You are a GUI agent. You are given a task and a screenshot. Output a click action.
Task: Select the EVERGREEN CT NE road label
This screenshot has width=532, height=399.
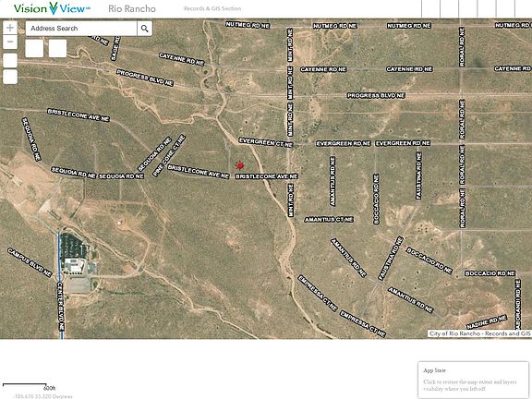click(266, 142)
